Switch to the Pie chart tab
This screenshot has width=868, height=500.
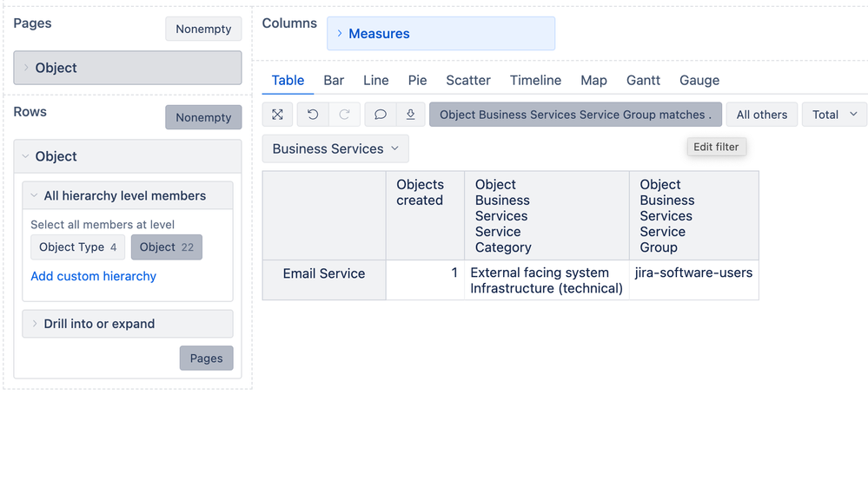pos(417,80)
